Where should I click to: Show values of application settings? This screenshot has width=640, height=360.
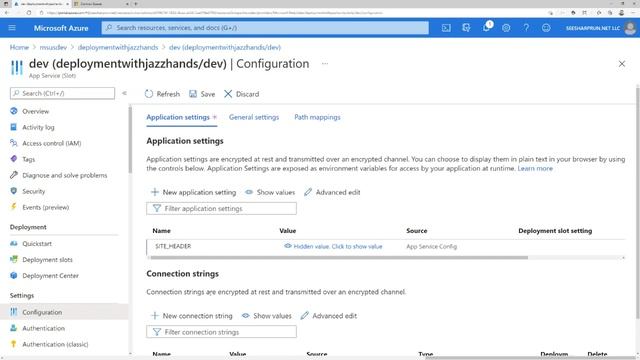(270, 192)
